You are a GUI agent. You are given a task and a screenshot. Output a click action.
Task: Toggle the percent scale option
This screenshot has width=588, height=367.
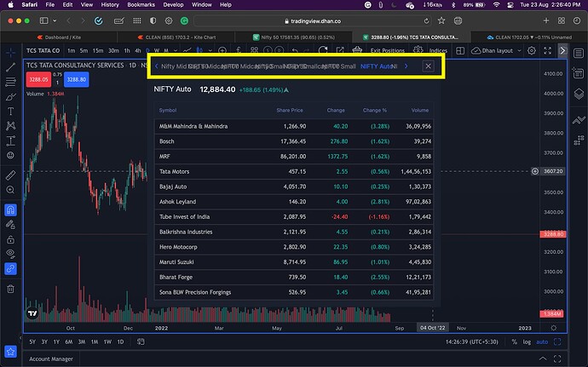coord(515,342)
